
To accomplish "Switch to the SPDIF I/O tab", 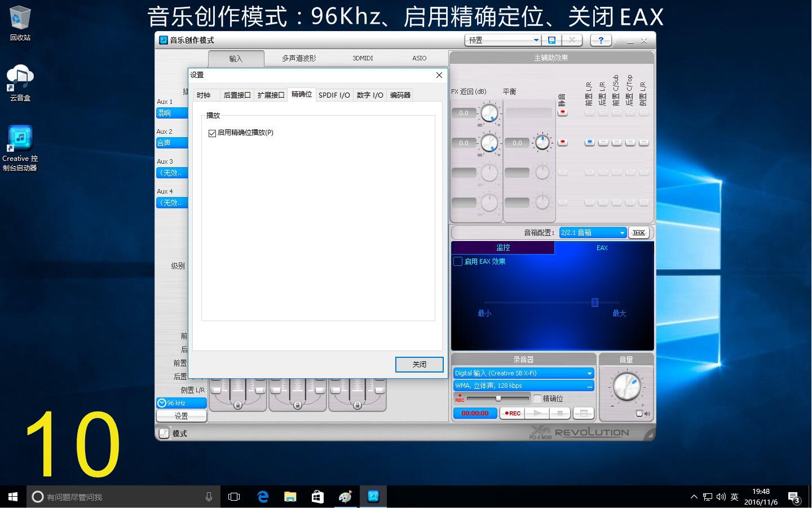I will 334,95.
